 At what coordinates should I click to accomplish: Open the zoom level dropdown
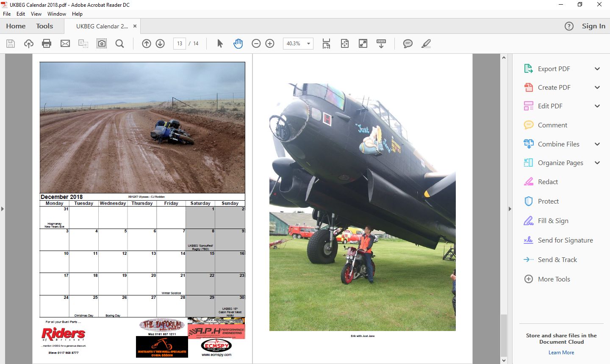coord(308,44)
